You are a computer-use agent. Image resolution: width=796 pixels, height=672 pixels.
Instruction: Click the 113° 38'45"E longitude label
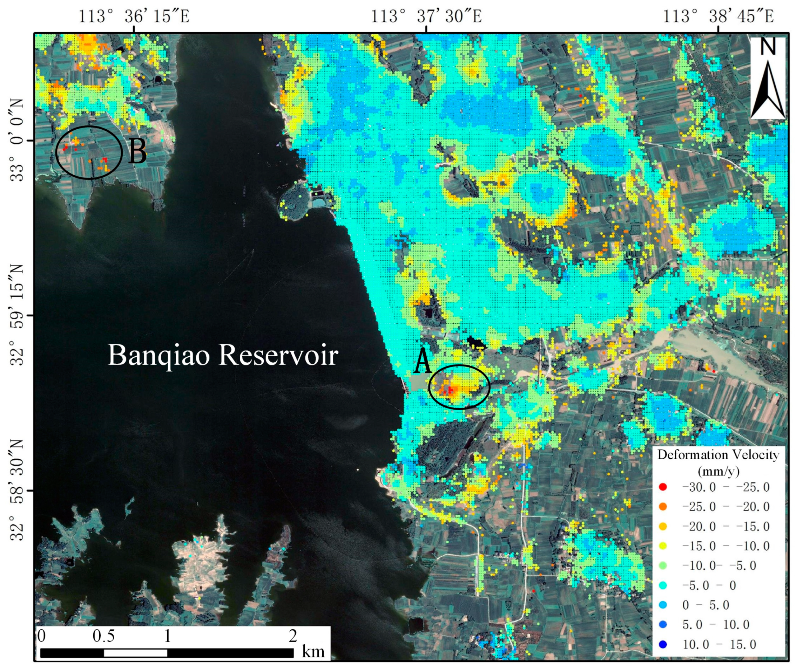[x=718, y=17]
